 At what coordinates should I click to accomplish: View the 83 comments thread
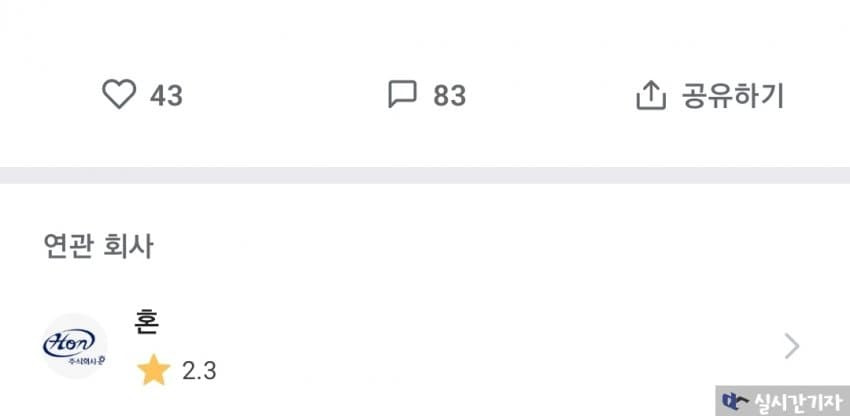pyautogui.click(x=427, y=95)
